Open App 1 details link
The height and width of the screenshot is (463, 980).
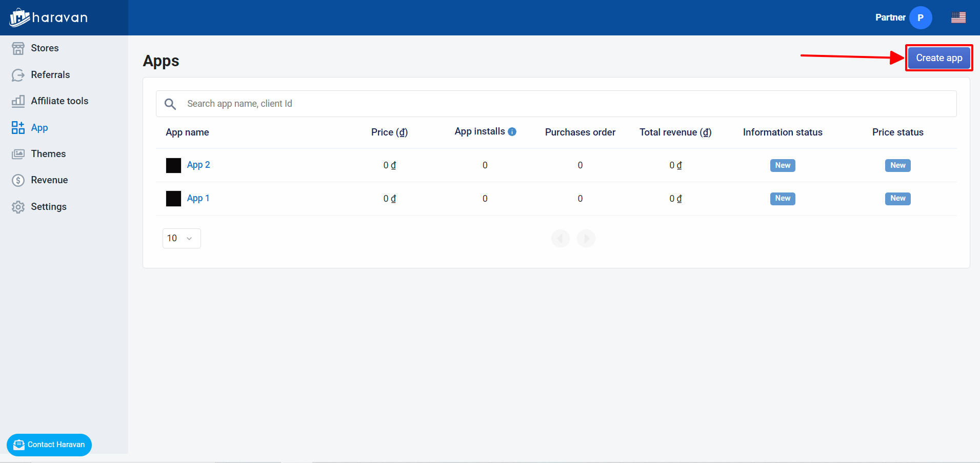(198, 198)
